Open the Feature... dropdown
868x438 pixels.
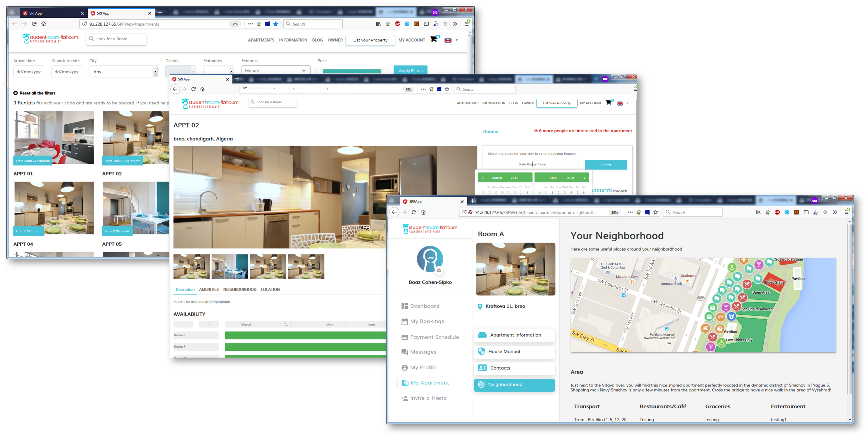(x=276, y=70)
